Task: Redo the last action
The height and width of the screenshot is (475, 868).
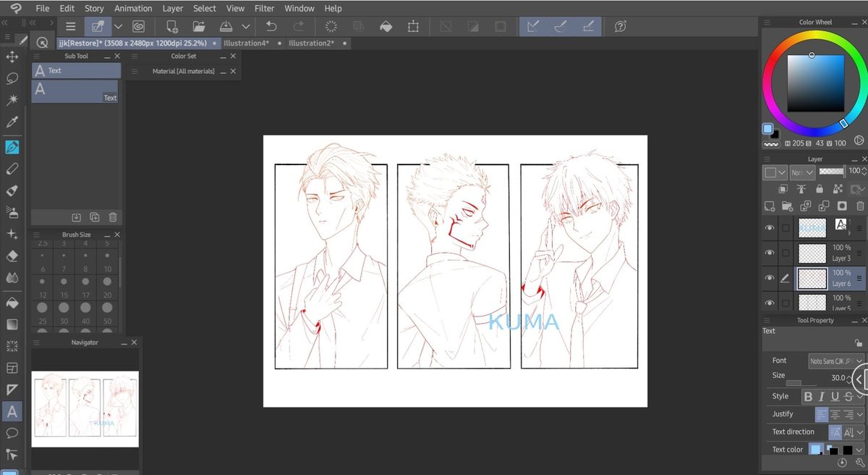Action: pyautogui.click(x=298, y=26)
